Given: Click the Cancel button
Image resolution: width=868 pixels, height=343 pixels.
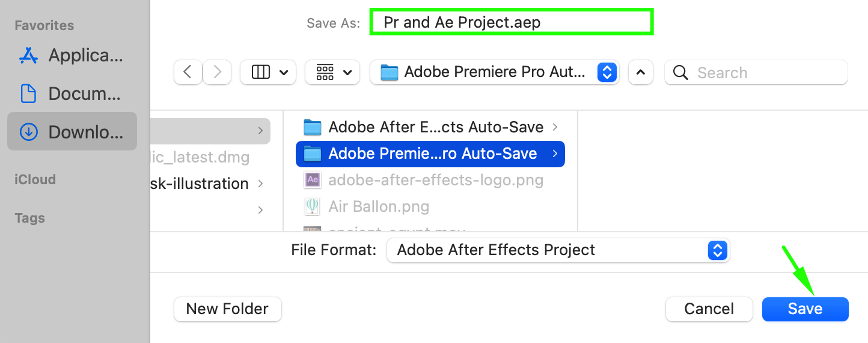Looking at the screenshot, I should 709,309.
